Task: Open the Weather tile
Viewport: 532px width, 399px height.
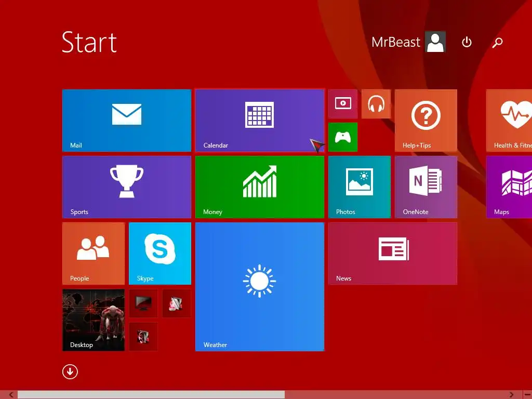Action: (260, 287)
